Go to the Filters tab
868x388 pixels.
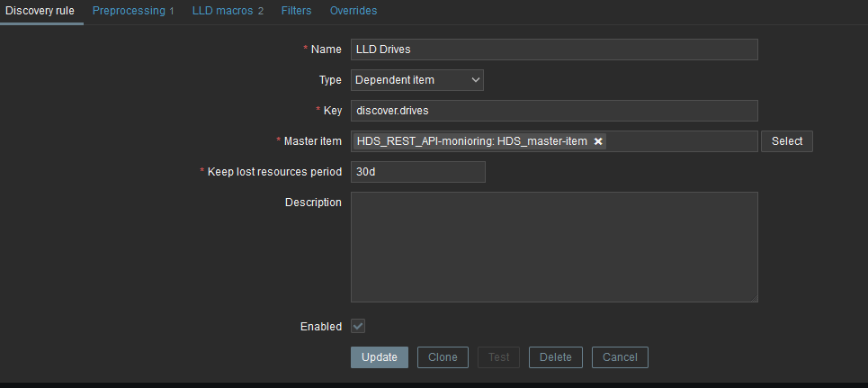click(x=296, y=11)
